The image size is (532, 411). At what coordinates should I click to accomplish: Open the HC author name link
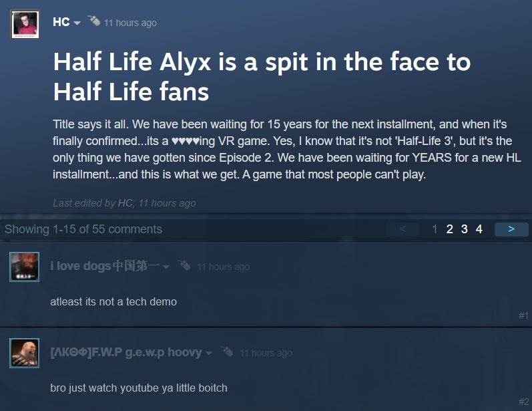(x=61, y=22)
